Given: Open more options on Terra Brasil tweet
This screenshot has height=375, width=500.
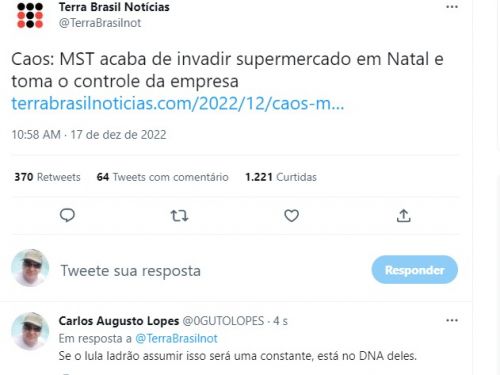Looking at the screenshot, I should [x=452, y=7].
